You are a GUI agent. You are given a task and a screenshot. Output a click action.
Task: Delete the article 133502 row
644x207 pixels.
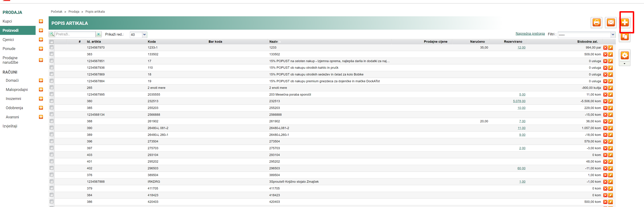pos(605,54)
